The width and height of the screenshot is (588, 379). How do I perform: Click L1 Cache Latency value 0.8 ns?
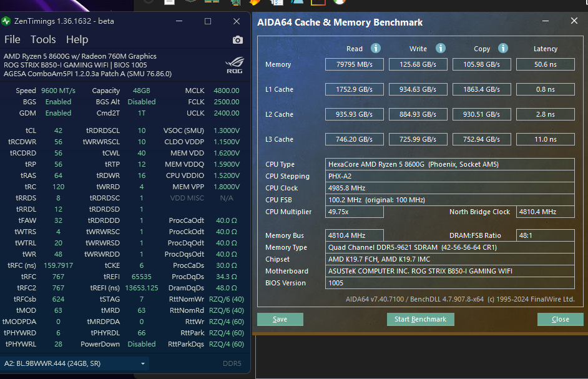546,89
